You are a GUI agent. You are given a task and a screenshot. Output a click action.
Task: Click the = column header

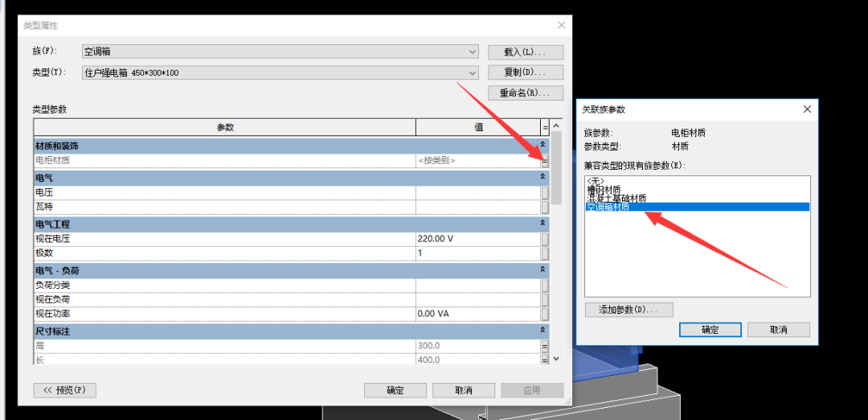[545, 127]
